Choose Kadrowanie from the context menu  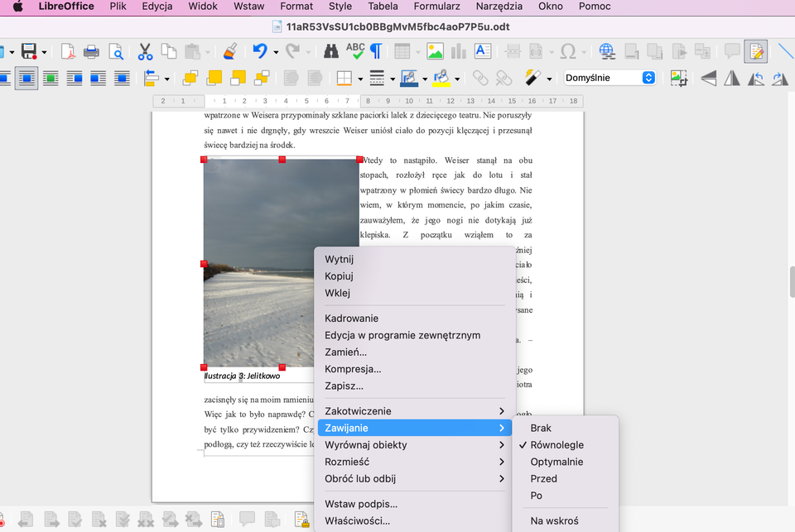pyautogui.click(x=352, y=318)
